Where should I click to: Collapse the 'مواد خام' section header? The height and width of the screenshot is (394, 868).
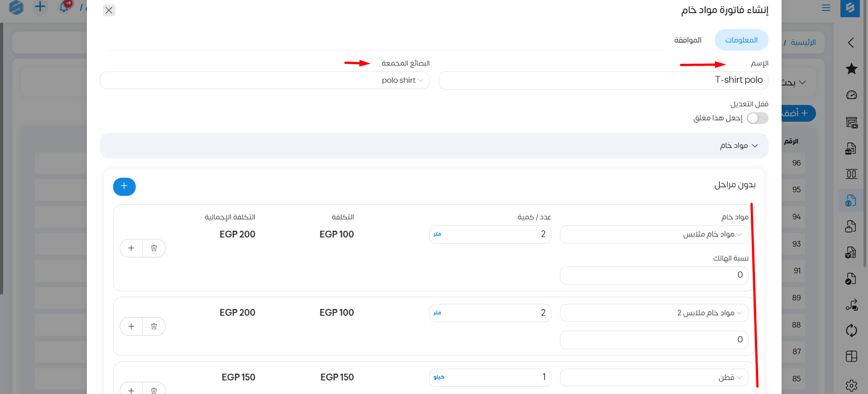click(738, 146)
